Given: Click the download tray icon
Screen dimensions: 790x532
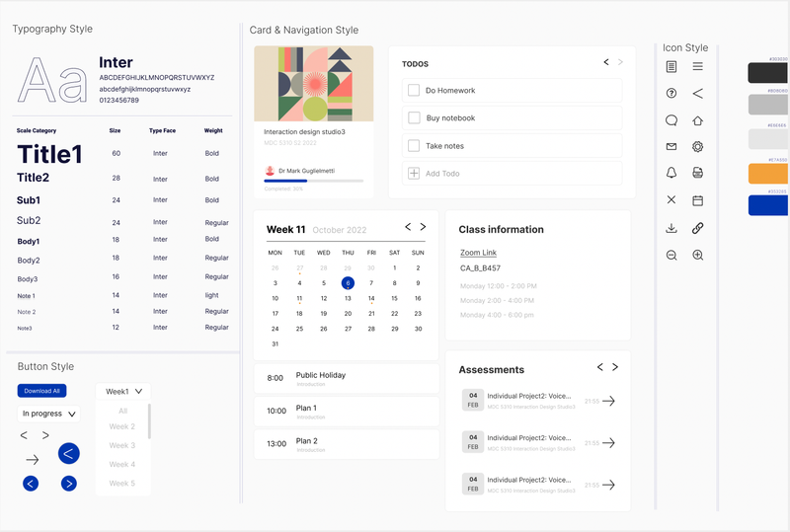Looking at the screenshot, I should [671, 228].
